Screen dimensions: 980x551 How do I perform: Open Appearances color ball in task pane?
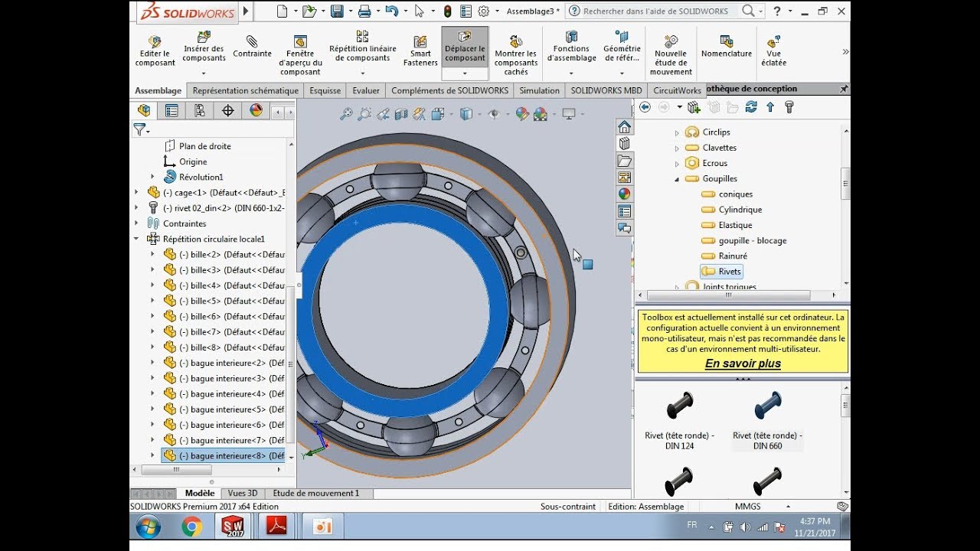[624, 194]
